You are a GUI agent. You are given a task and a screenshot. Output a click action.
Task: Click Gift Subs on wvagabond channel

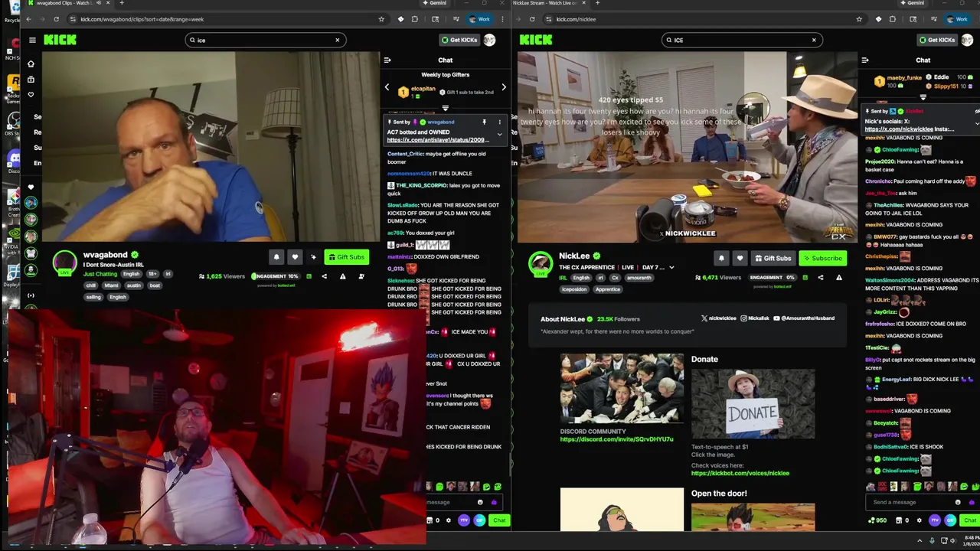tap(347, 257)
